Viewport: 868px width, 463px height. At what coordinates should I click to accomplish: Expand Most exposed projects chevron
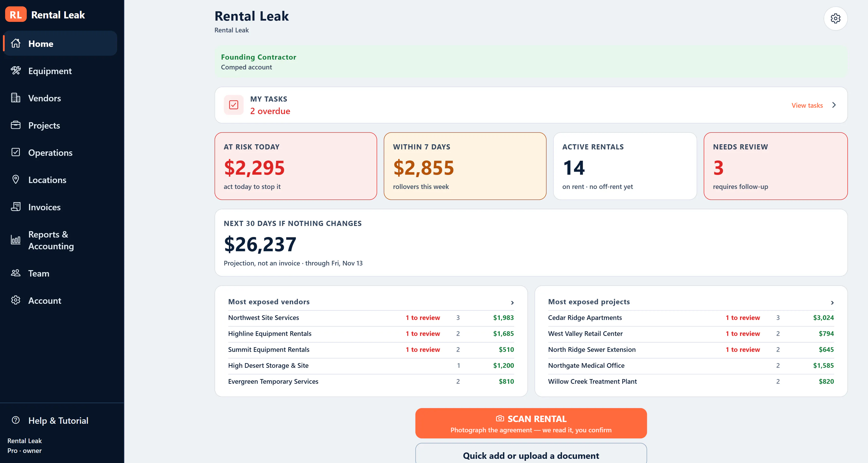832,303
